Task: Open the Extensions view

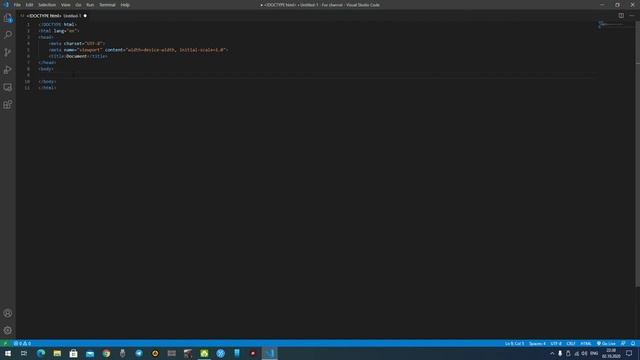Action: pos(8,104)
